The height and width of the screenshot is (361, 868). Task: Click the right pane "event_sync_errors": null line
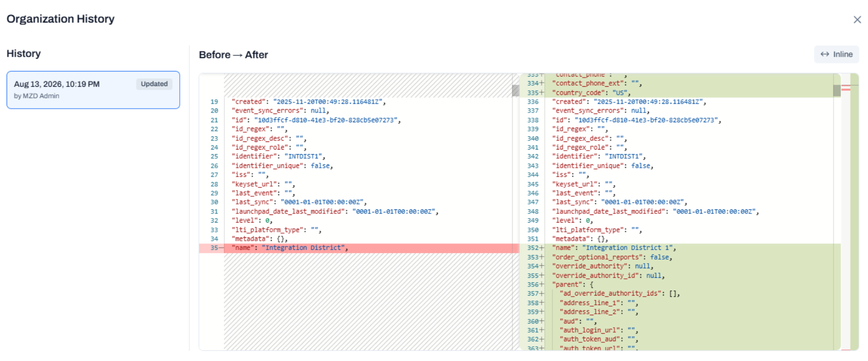[600, 111]
